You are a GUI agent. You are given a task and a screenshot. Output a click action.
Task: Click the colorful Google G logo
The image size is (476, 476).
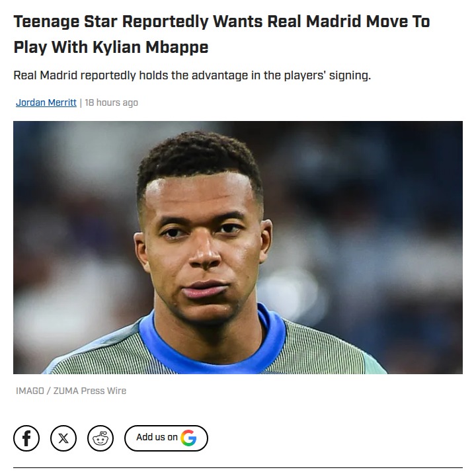(188, 438)
